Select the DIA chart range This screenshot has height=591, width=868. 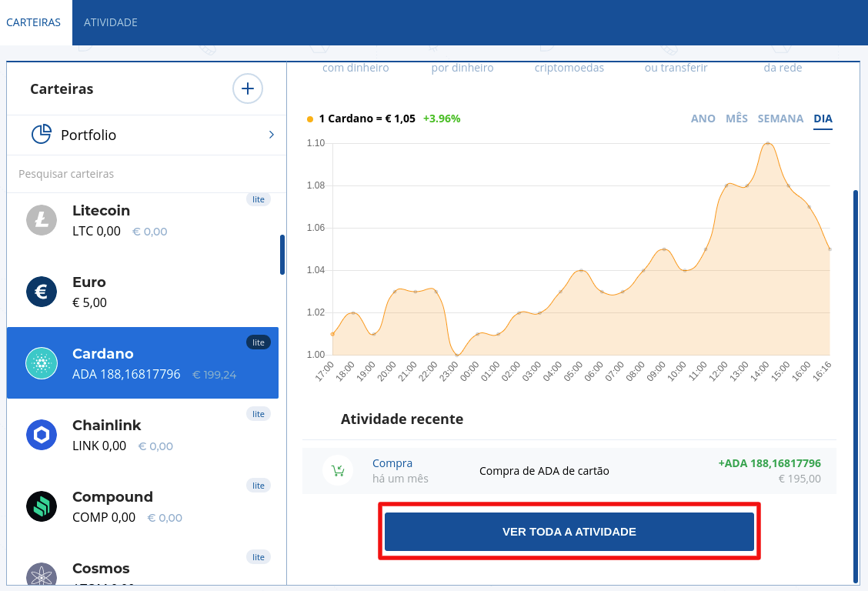click(x=823, y=119)
